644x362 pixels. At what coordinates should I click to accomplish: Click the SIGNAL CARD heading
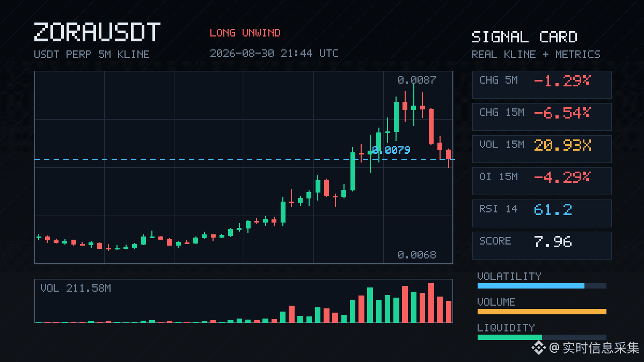(524, 37)
